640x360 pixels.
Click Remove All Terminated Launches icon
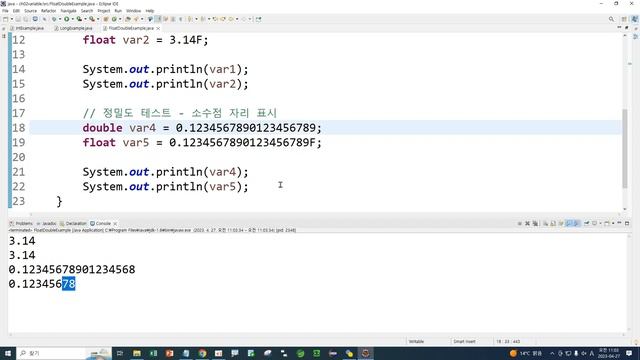[x=535, y=223]
